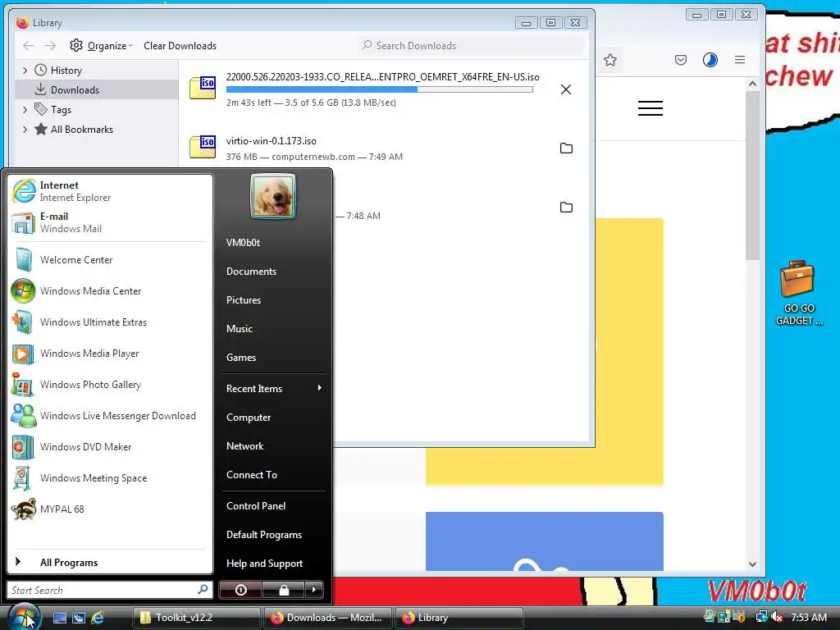Launch Windows DVD Maker
840x630 pixels.
(110, 447)
